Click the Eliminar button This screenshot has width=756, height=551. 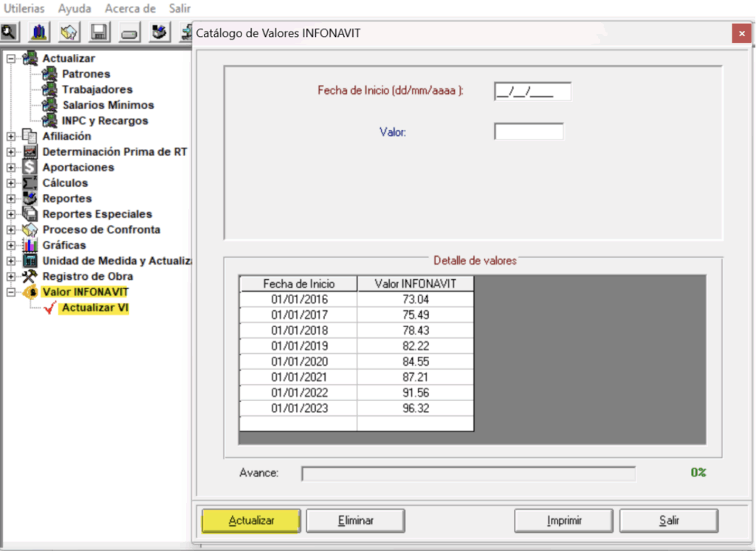355,521
